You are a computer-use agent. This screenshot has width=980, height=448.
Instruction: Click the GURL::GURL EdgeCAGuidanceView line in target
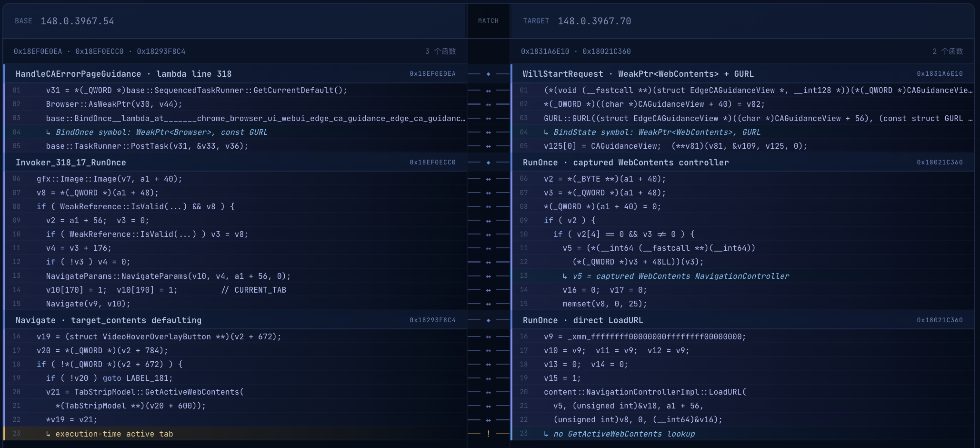point(742,118)
